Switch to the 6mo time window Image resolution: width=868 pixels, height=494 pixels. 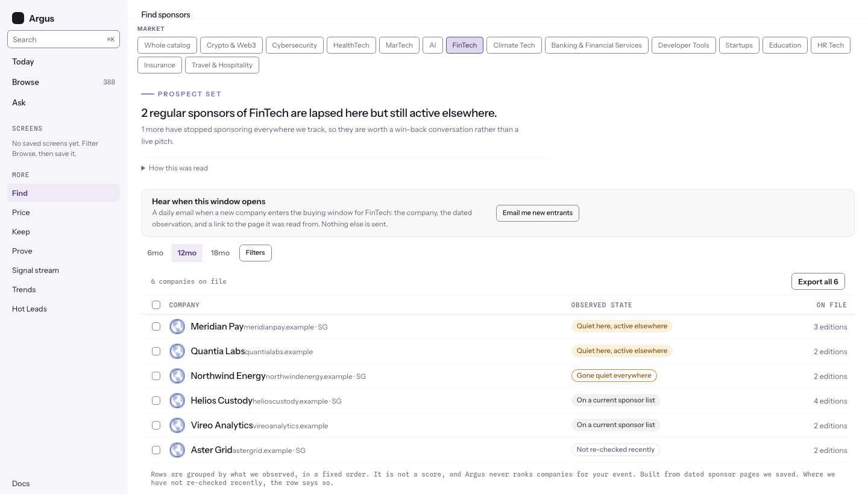156,253
